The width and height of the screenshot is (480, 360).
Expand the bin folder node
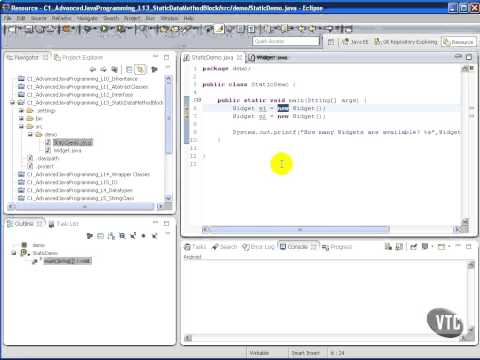coord(21,119)
